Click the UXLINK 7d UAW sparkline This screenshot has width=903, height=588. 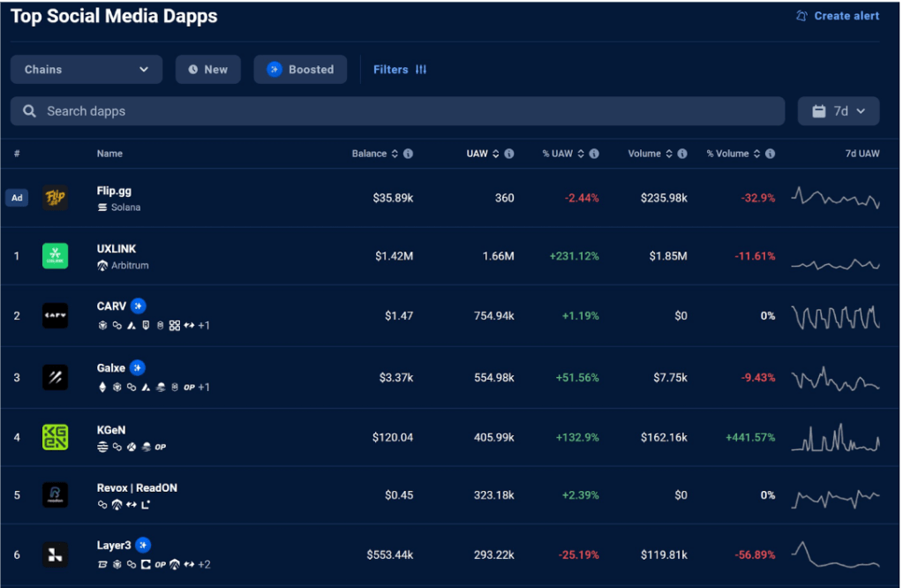point(836,264)
